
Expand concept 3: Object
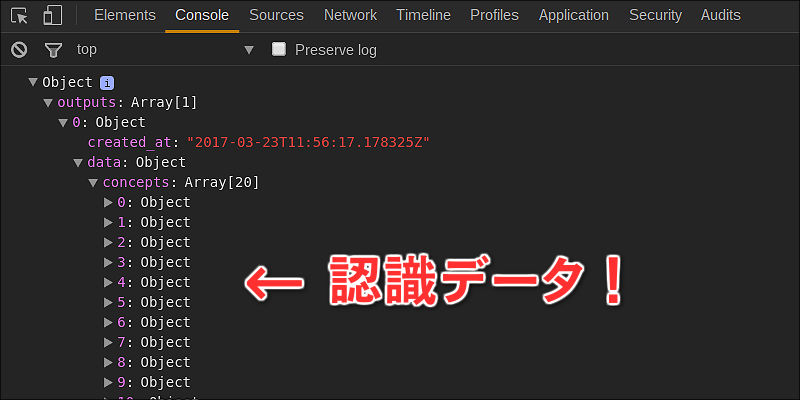108,262
